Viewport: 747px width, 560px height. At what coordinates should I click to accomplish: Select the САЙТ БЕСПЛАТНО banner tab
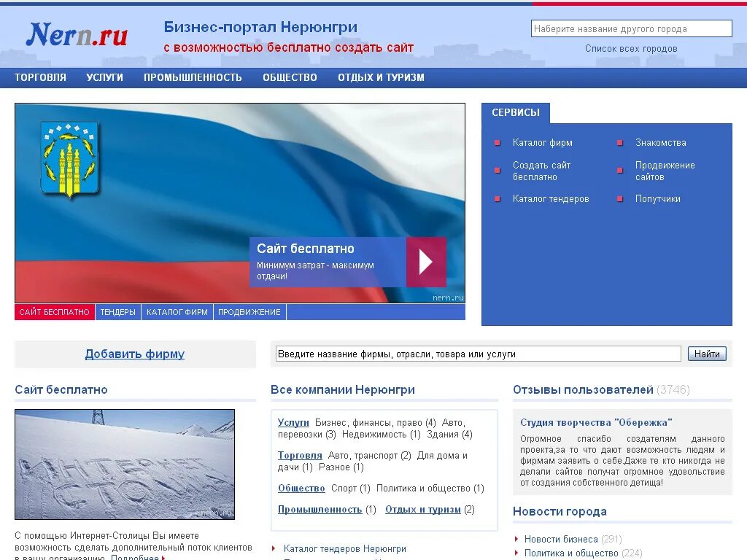tap(54, 312)
